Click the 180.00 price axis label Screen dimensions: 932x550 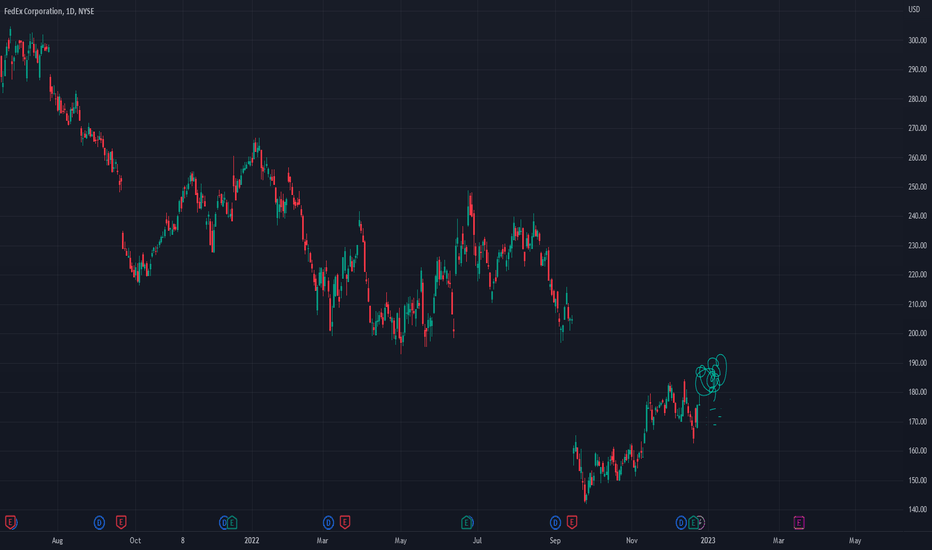[x=917, y=392]
